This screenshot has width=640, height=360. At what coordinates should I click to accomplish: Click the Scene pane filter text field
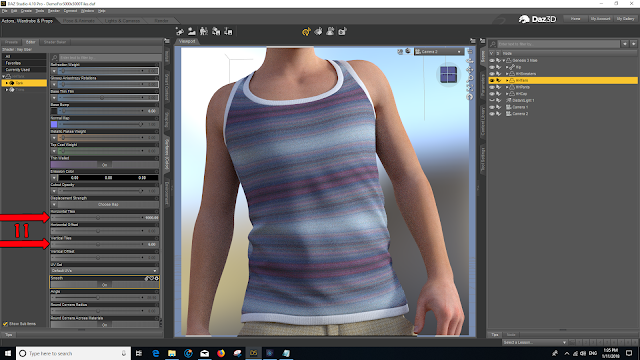point(558,44)
